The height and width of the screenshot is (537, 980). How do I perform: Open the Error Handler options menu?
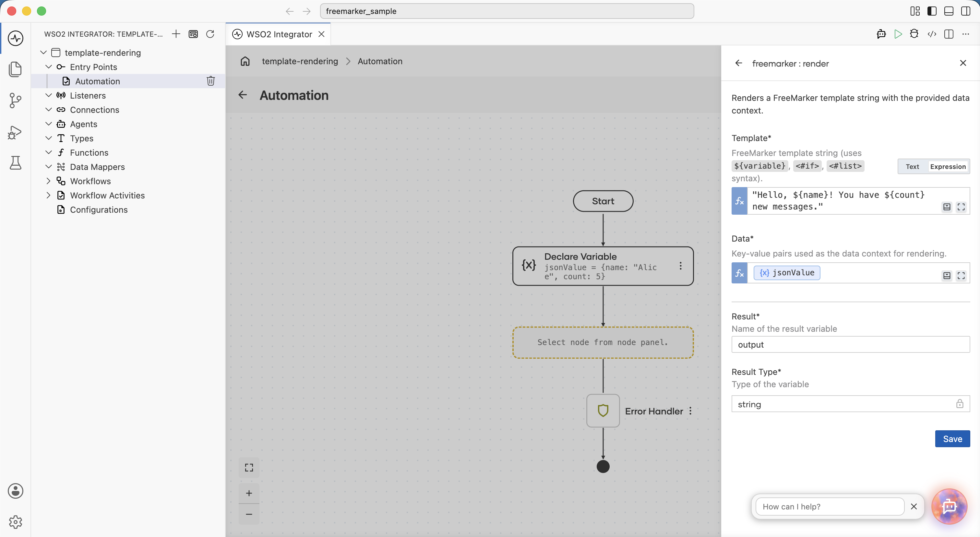point(690,411)
